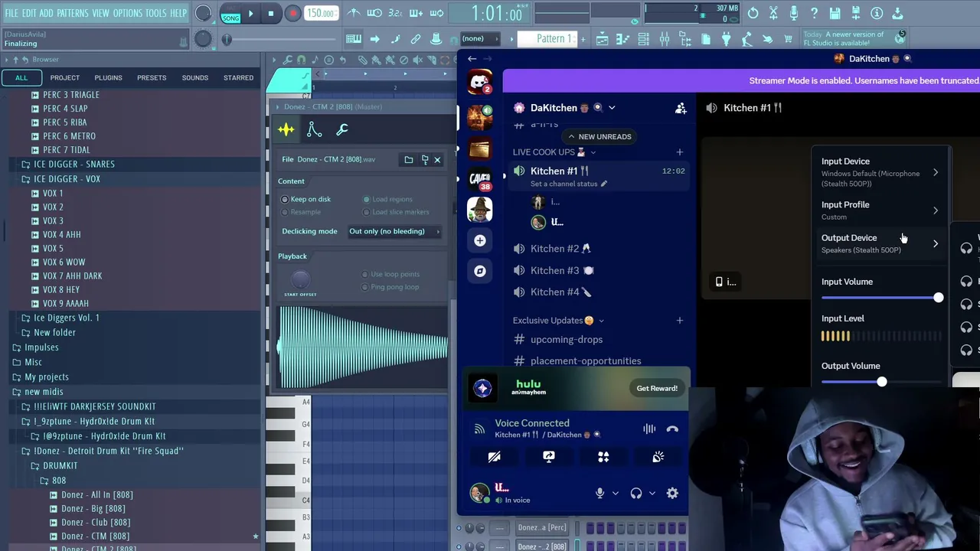Open the Pattern 1 selector
This screenshot has width=980, height=551.
pos(547,39)
